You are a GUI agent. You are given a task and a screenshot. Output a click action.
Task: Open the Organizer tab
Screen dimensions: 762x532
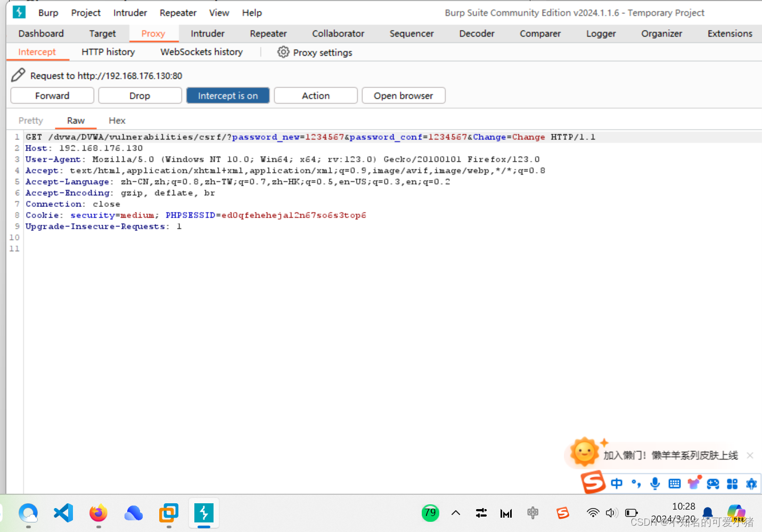click(x=661, y=34)
